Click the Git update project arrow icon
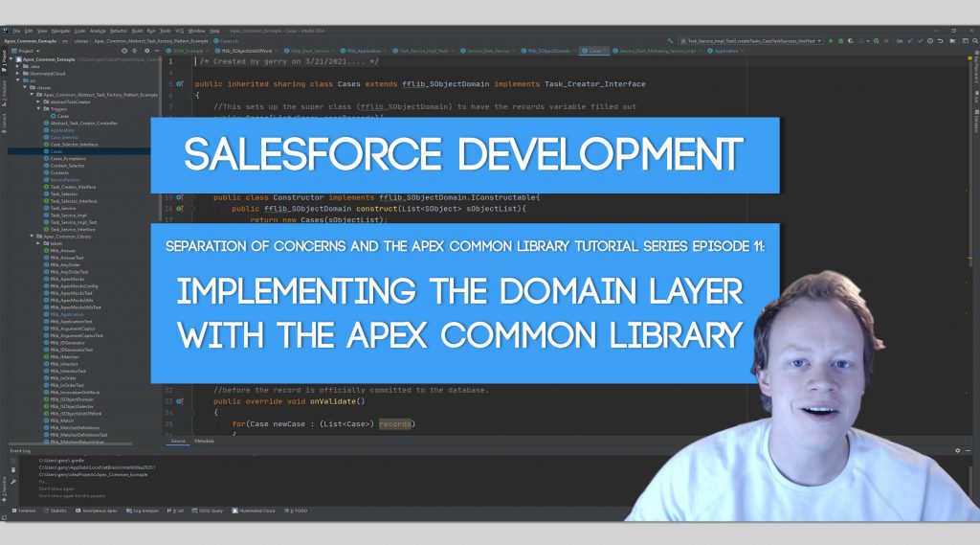Viewport: 980px width, 545px height. pyautogui.click(x=909, y=40)
